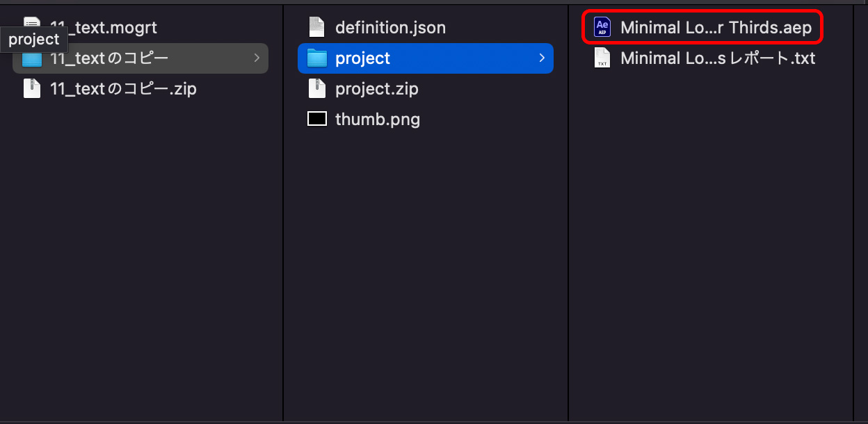Select the 11_textのコピー folder name
The width and height of the screenshot is (868, 424).
click(x=109, y=58)
